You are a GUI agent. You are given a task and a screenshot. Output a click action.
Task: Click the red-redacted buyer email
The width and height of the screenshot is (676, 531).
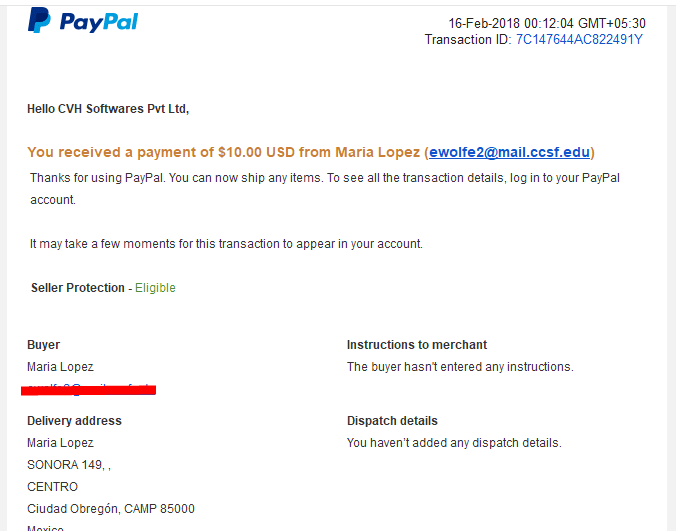point(91,388)
